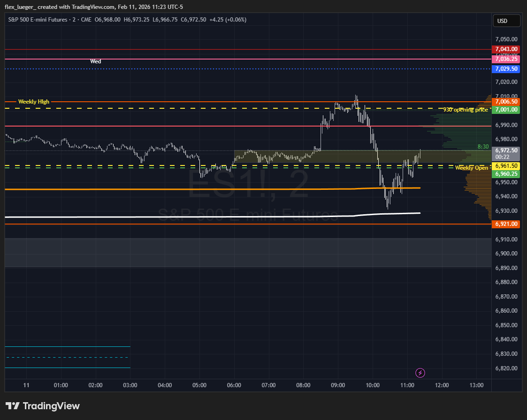Click the purple lightning bolt icon
The width and height of the screenshot is (527, 420).
click(x=420, y=373)
